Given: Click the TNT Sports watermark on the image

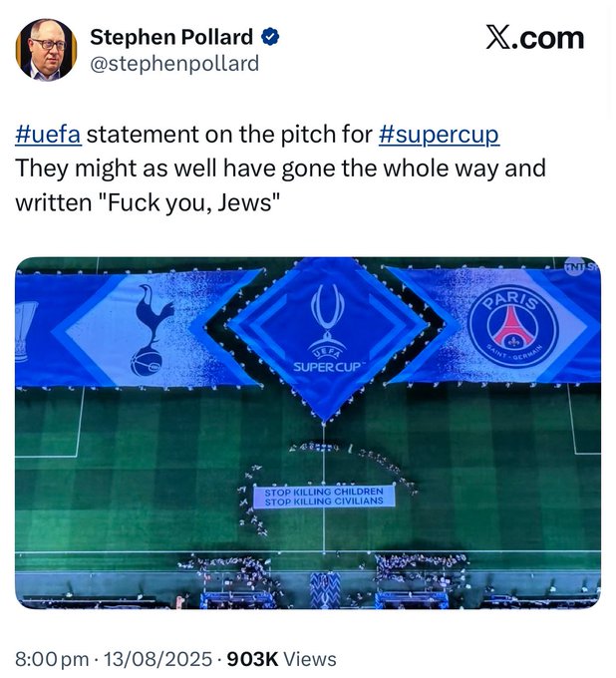Looking at the screenshot, I should [582, 265].
